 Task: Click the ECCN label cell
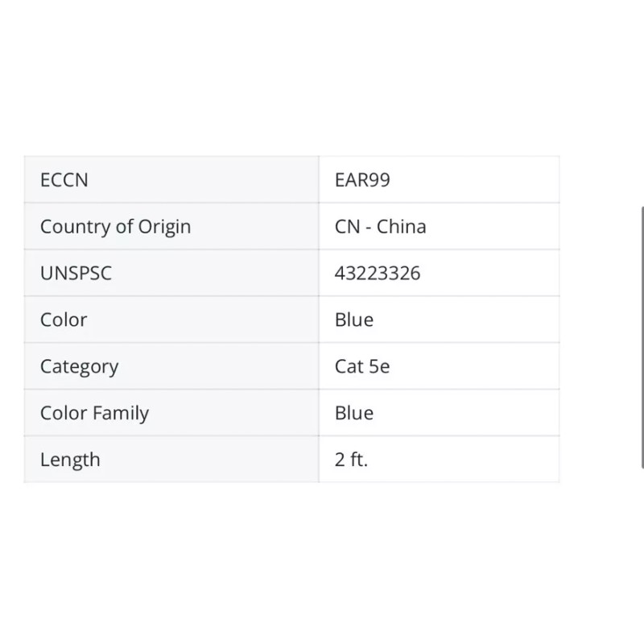tap(64, 180)
